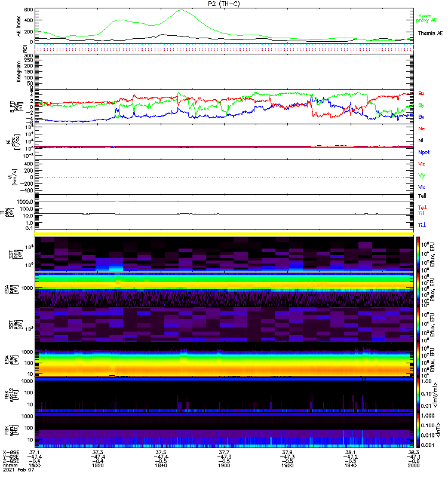Viewport: 448px width, 478px height.
Task: Click the peak of green Kyoto AE curve
Action: tap(181, 10)
